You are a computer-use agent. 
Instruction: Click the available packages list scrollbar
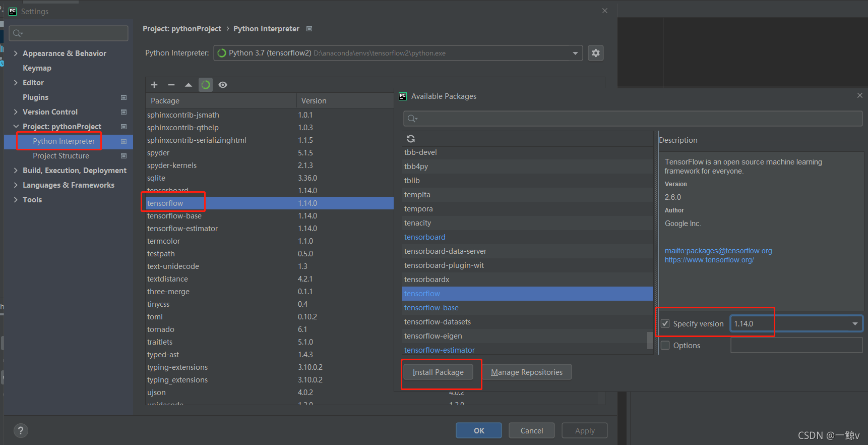pyautogui.click(x=650, y=340)
